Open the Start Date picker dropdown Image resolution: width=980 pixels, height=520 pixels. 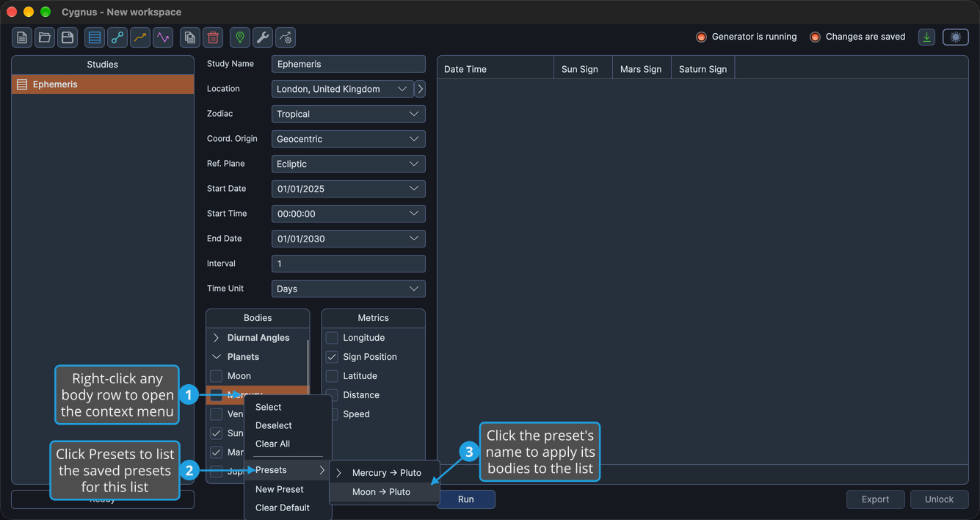click(x=349, y=189)
